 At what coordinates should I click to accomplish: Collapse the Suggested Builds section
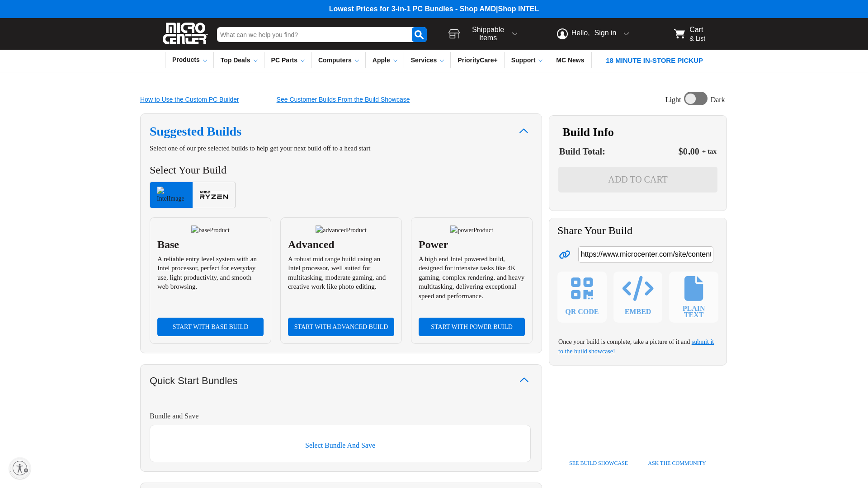[x=524, y=131]
